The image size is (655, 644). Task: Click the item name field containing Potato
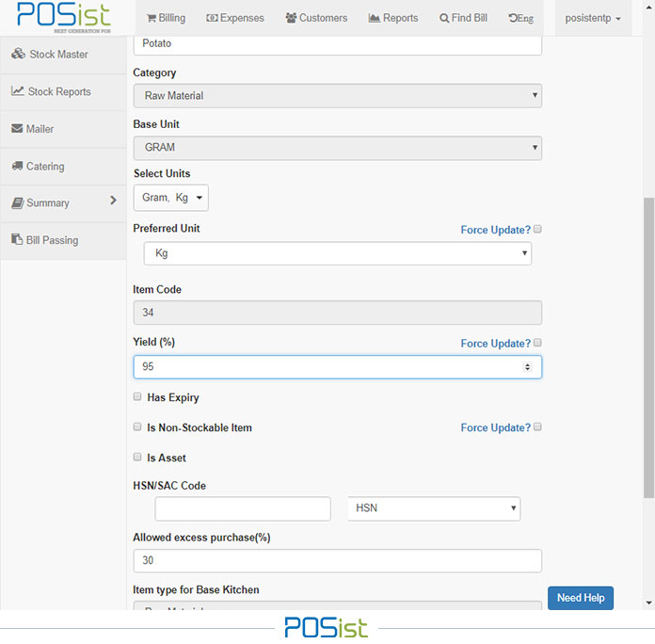coord(338,44)
